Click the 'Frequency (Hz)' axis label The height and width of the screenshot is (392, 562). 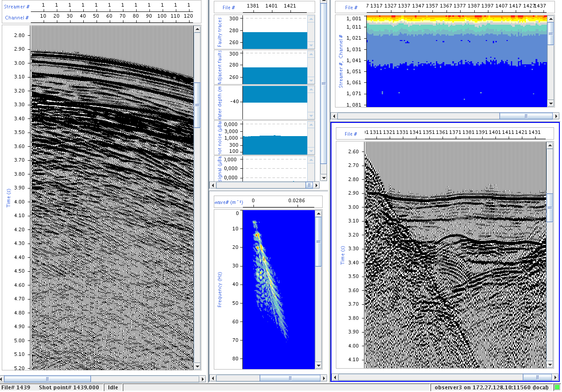pyautogui.click(x=220, y=289)
